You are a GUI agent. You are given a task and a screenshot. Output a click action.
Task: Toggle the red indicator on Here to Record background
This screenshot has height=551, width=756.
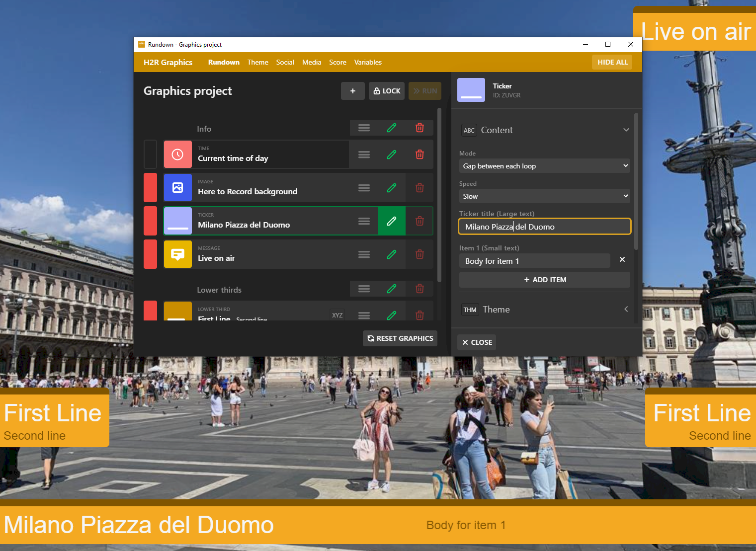150,187
